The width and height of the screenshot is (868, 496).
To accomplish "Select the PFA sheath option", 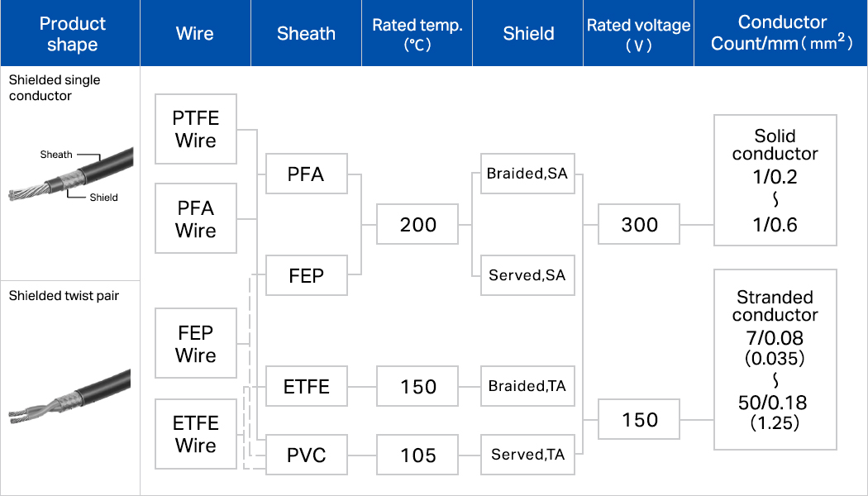I will click(x=306, y=174).
